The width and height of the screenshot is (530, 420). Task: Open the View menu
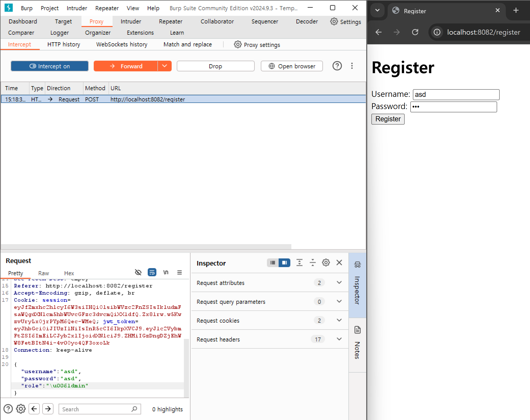click(133, 8)
